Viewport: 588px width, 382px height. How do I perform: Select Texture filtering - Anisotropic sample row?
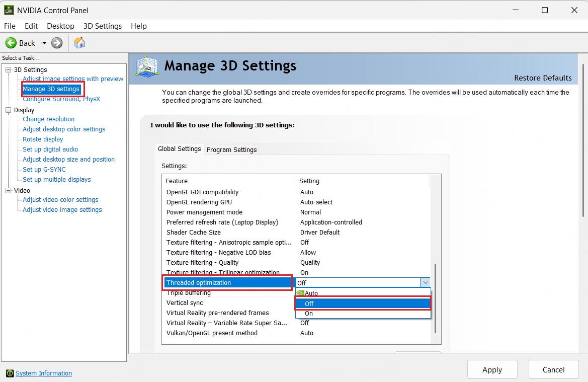(296, 243)
